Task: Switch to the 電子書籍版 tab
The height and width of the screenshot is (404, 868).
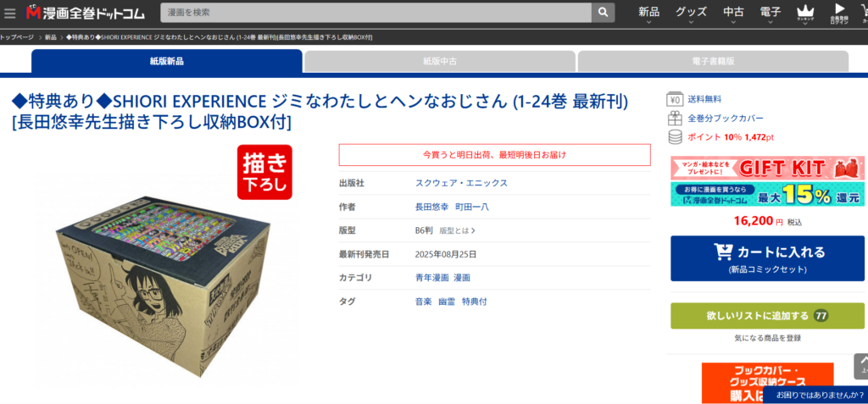Action: [713, 61]
